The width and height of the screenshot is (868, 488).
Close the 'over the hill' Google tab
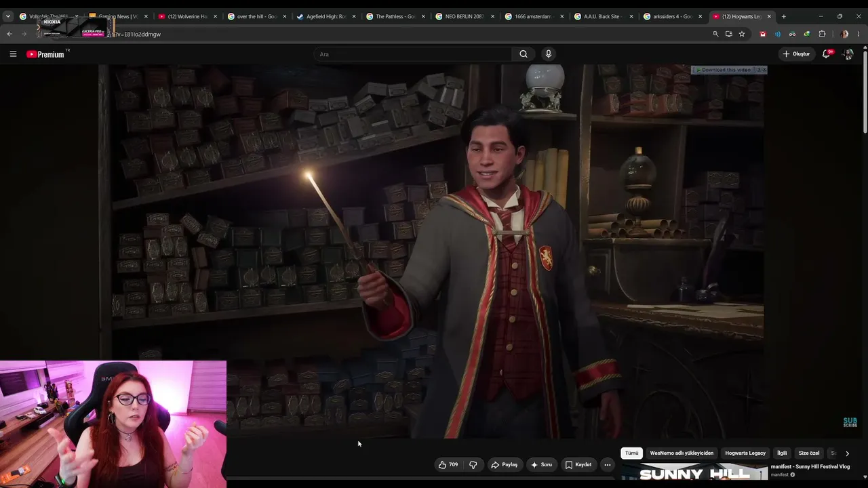(284, 16)
